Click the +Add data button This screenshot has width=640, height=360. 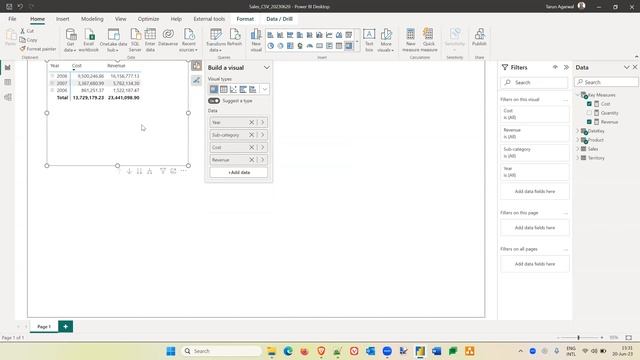coord(239,173)
